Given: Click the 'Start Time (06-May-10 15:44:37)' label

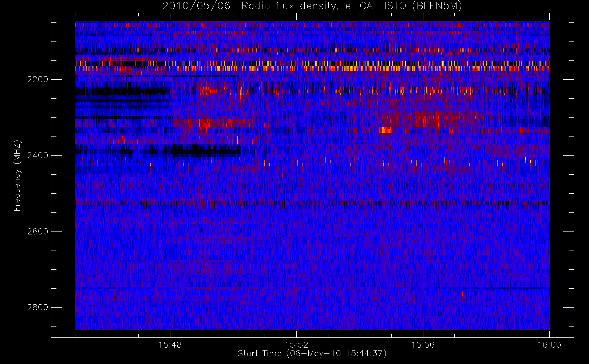Looking at the screenshot, I should pos(312,354).
